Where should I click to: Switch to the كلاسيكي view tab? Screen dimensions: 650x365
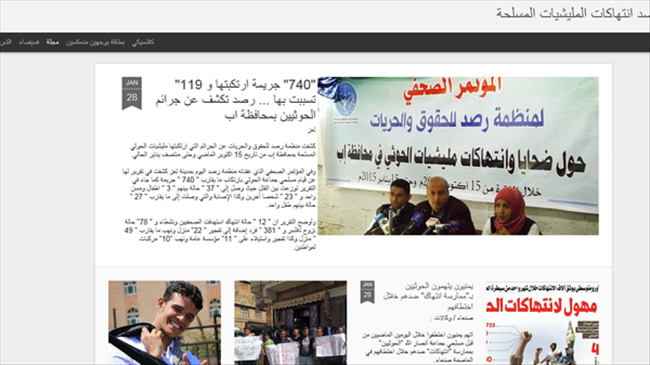143,42
